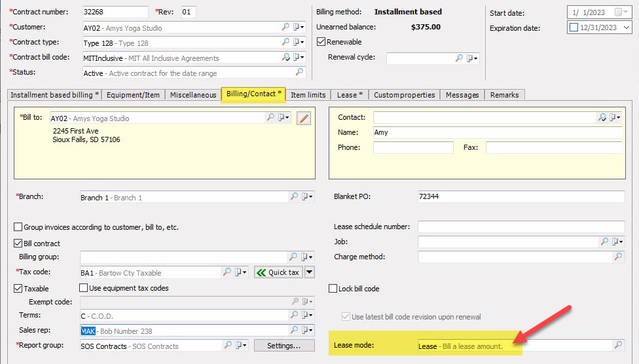Toggle the Expiration date checkbox
This screenshot has height=364, width=639.
574,27
